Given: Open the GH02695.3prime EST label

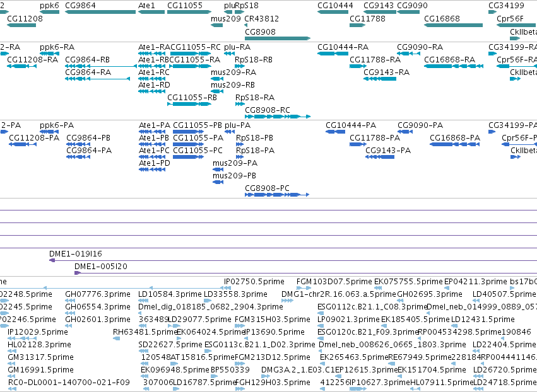Looking at the screenshot, I should coord(430,294).
